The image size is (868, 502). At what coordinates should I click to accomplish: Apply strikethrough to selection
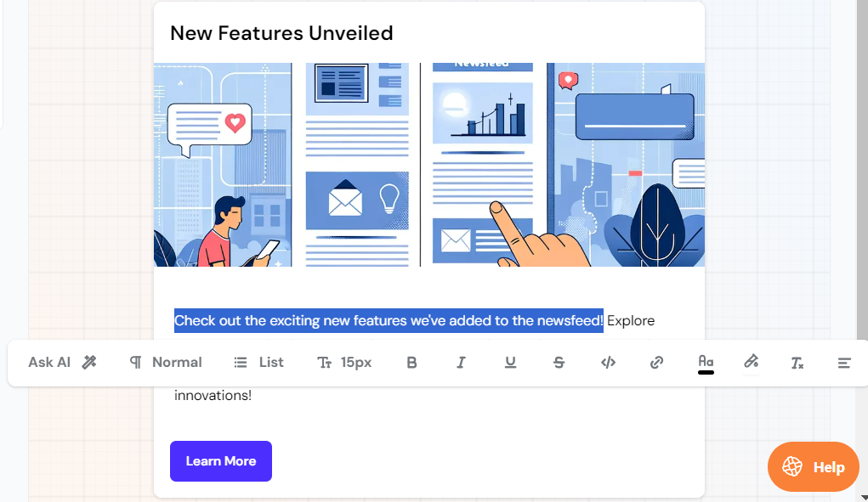click(559, 363)
